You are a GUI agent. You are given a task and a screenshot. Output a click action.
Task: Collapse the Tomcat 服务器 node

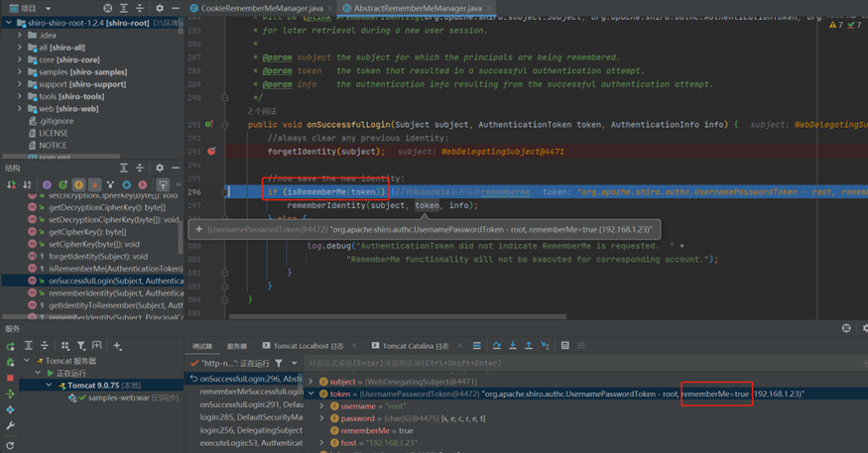click(27, 361)
